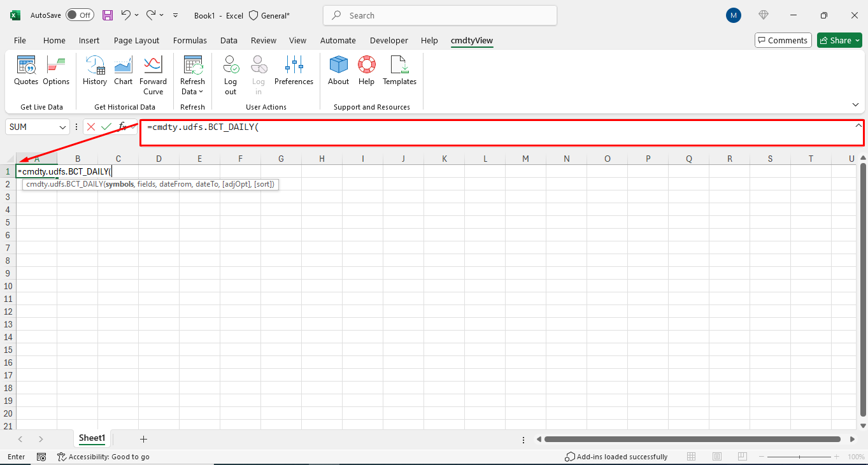
Task: Switch to the Formulas tab
Action: [190, 40]
